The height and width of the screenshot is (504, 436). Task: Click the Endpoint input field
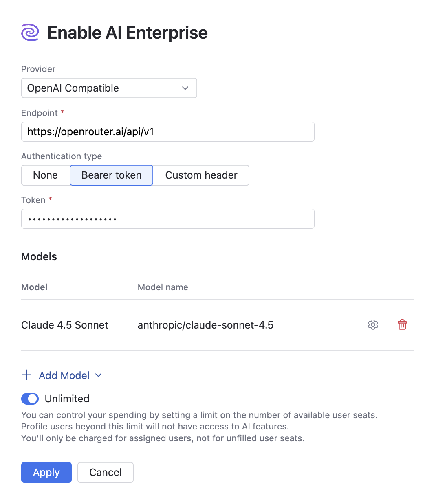click(167, 131)
